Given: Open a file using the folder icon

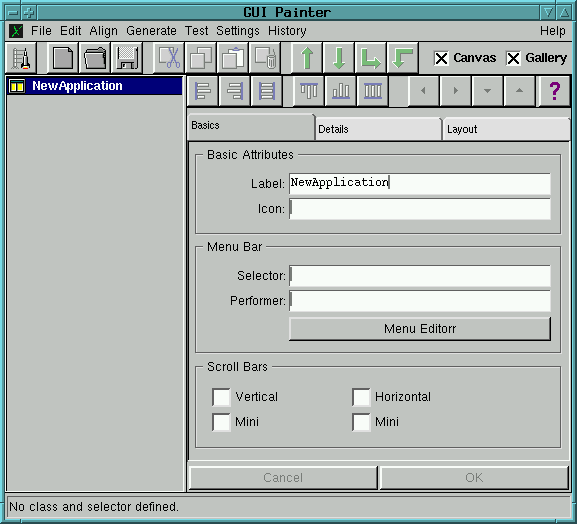Looking at the screenshot, I should click(95, 58).
